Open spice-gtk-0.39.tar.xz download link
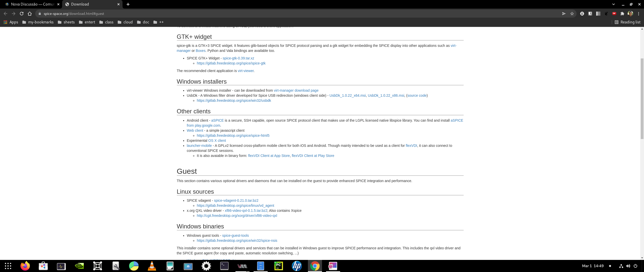Screen dimensions: 644x272 tap(238, 58)
